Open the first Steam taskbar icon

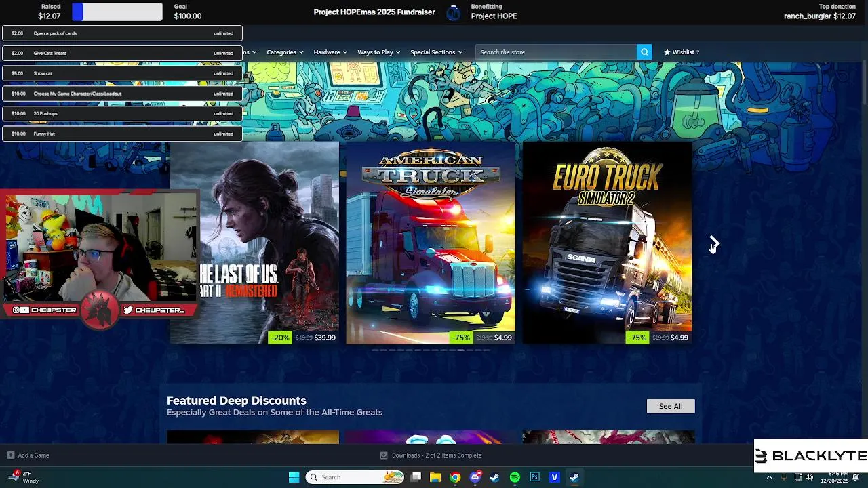(x=494, y=477)
